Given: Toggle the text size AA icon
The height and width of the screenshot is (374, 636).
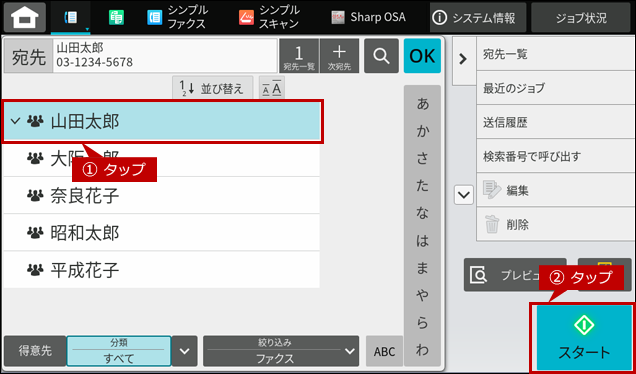Looking at the screenshot, I should pos(272,88).
